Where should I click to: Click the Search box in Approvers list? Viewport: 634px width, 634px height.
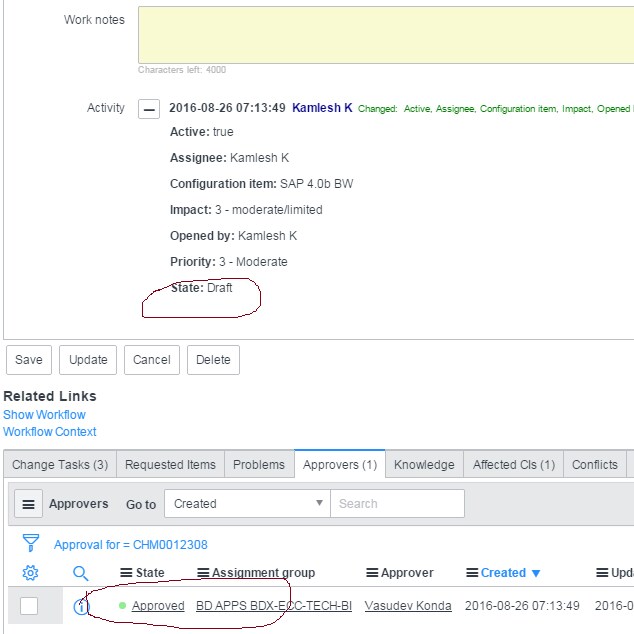(397, 504)
